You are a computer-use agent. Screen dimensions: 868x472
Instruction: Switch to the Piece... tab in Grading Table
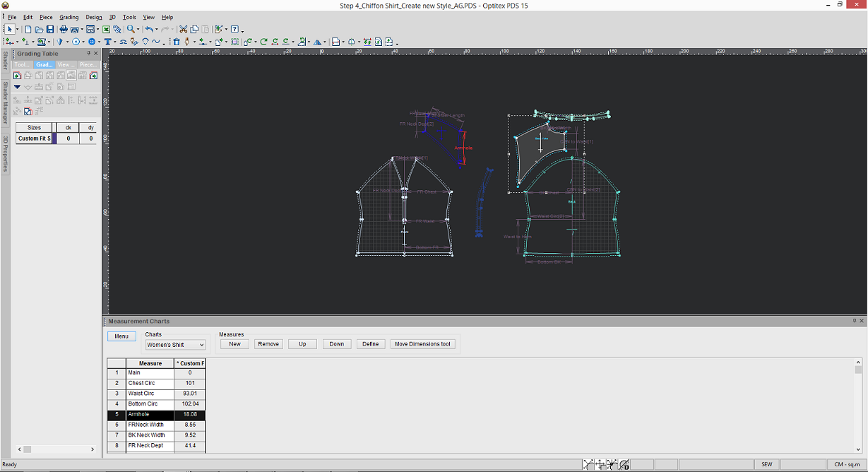[88, 64]
